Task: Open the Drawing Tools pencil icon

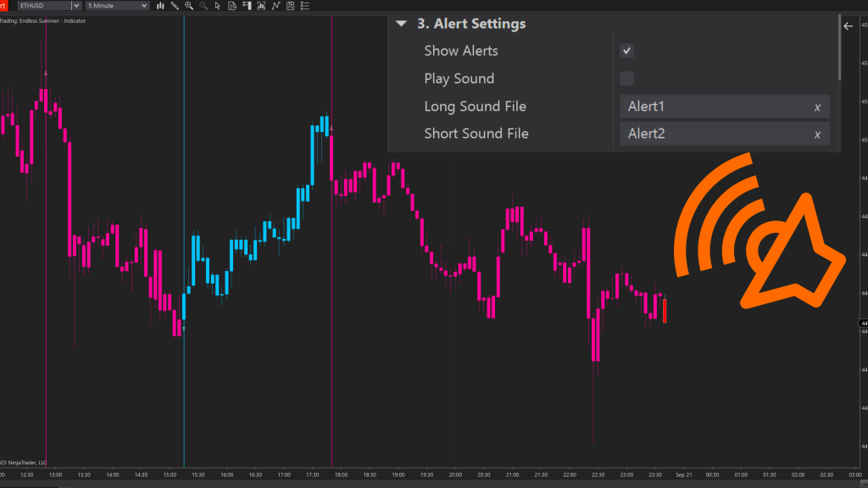Action: pyautogui.click(x=175, y=6)
